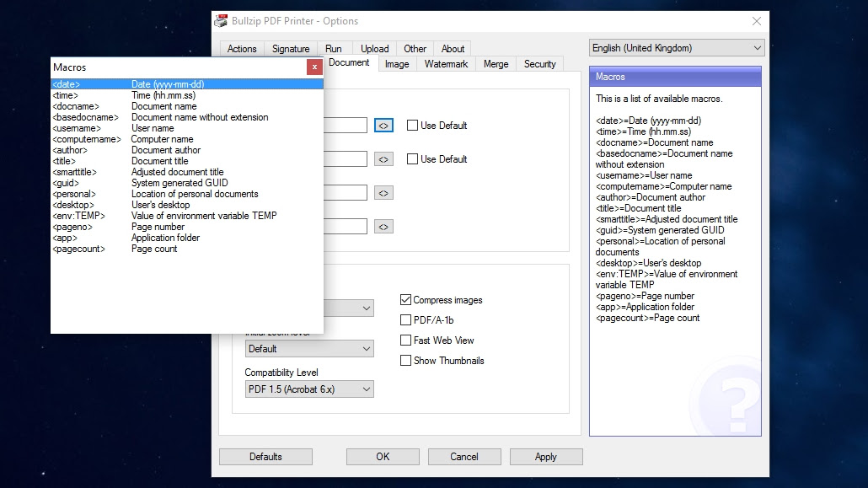Screen dimensions: 868x488
Task: Switch to the Merge tab
Action: 496,64
